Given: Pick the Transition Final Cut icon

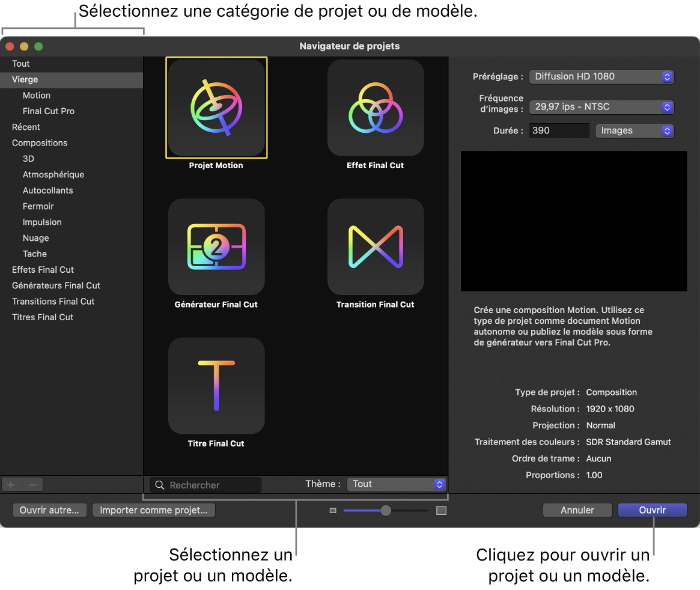Looking at the screenshot, I should pos(376,246).
